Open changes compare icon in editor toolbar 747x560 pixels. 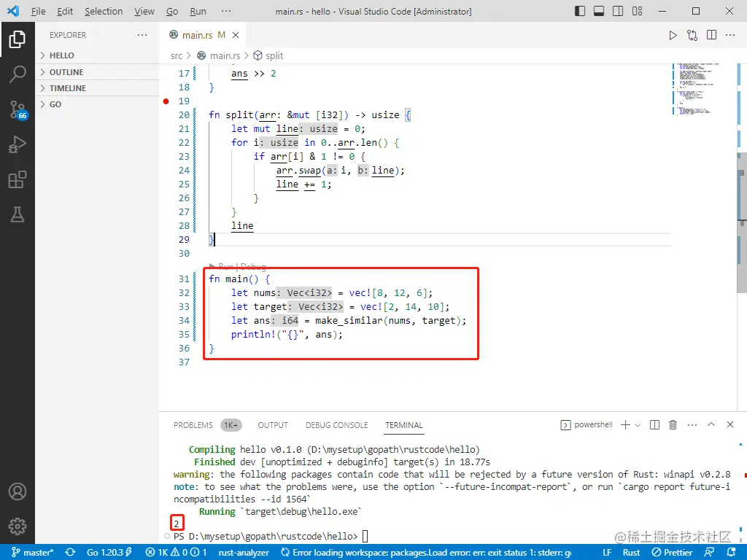692,35
